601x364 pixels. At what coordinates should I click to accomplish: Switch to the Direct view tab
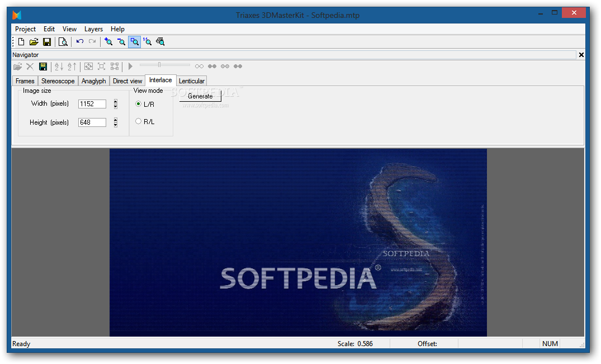click(x=127, y=81)
